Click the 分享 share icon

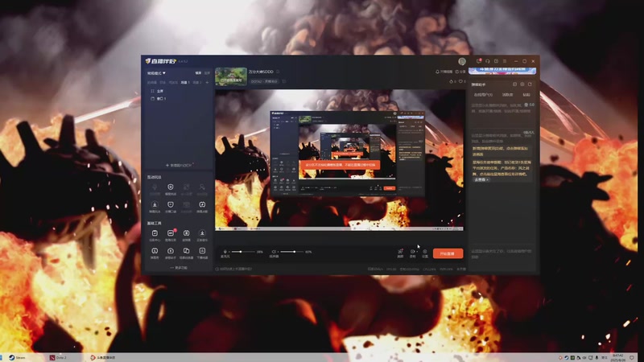tap(460, 72)
